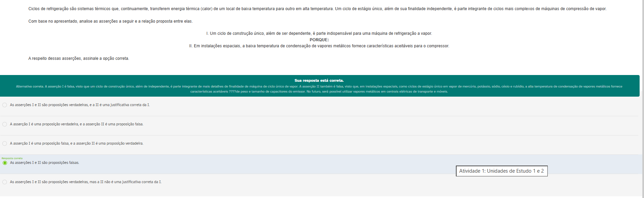Viewport: 644px width, 198px height.
Task: Select radio for 'I falsa, II verdadeira'
Action: click(5, 144)
